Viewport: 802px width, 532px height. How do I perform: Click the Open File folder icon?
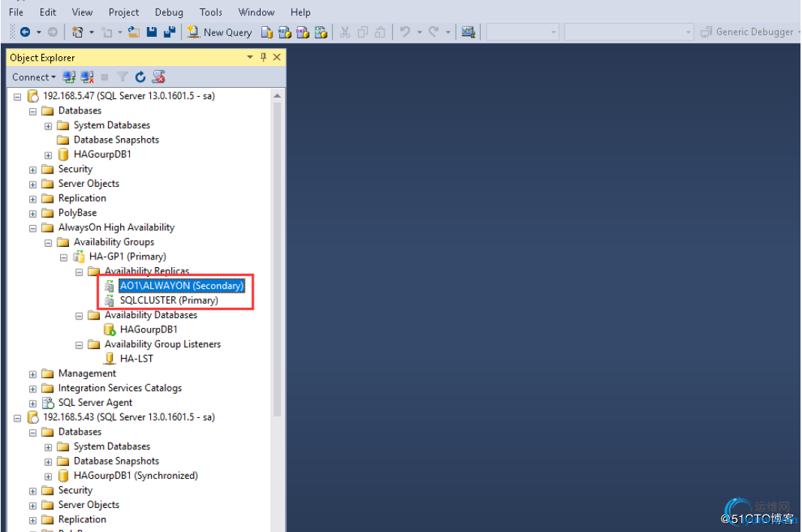coord(134,32)
